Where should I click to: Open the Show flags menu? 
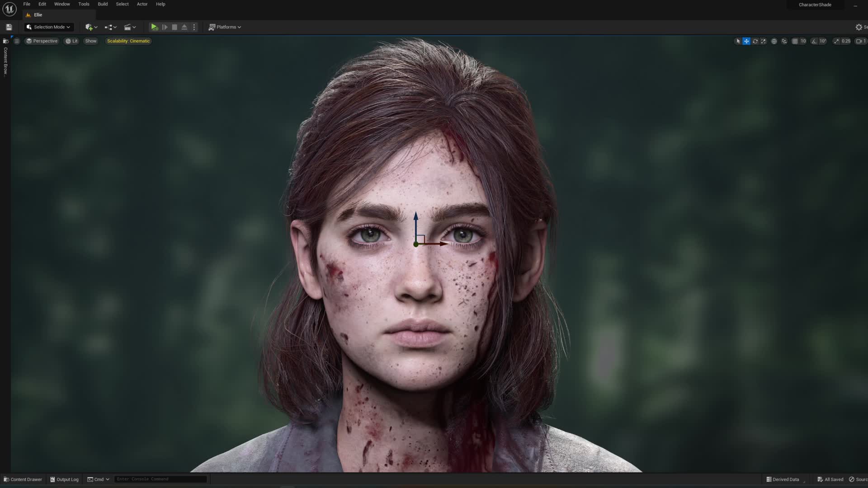click(x=91, y=41)
